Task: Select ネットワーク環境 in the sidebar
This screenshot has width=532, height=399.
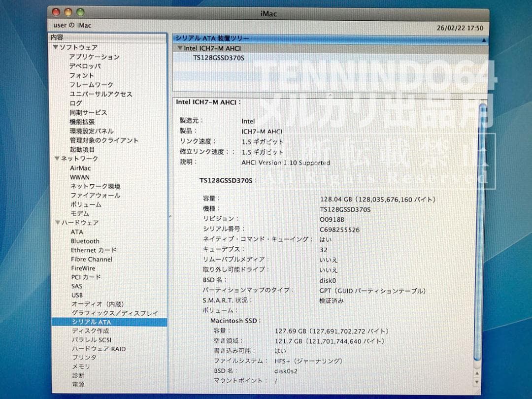Action: pyautogui.click(x=96, y=186)
